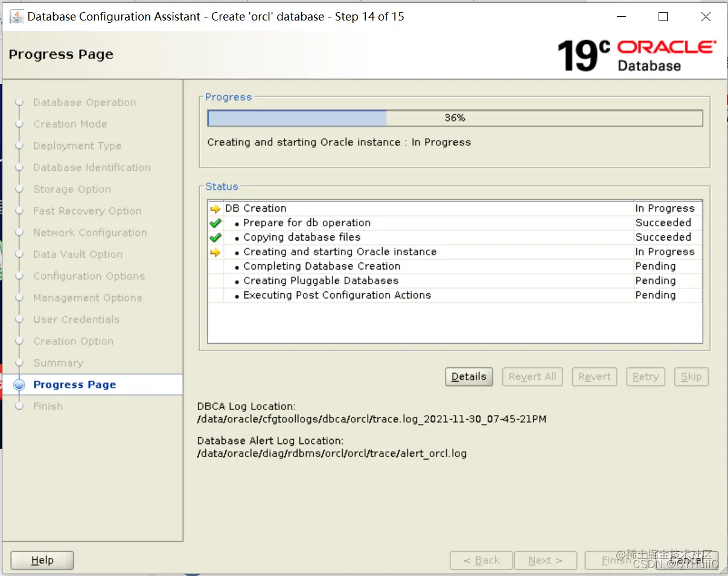Click the alert_orcl.log file path
This screenshot has width=728, height=576.
pyautogui.click(x=331, y=454)
